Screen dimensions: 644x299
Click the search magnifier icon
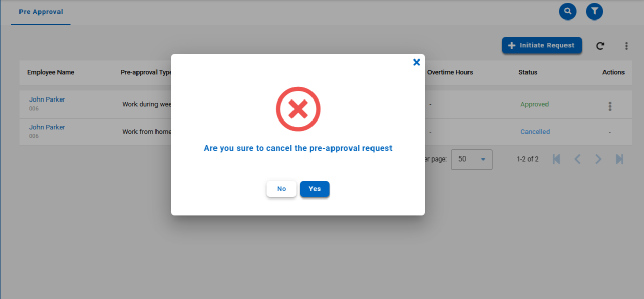tap(568, 11)
